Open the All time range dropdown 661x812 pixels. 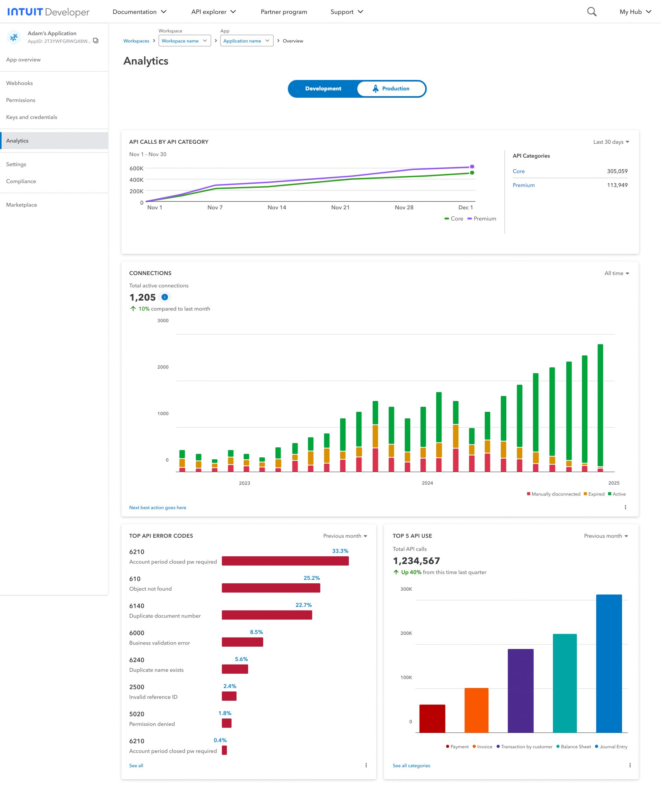pos(616,273)
